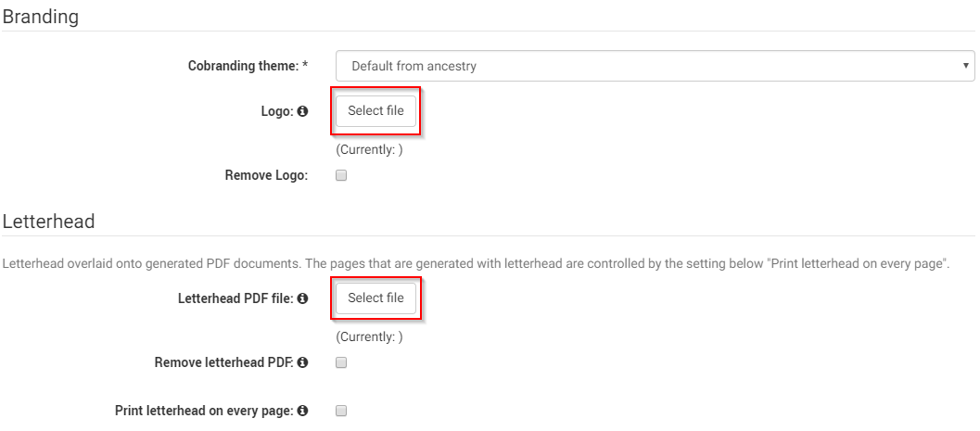Tick the Remove letterhead PDF checkbox
The width and height of the screenshot is (980, 431).
pos(341,362)
